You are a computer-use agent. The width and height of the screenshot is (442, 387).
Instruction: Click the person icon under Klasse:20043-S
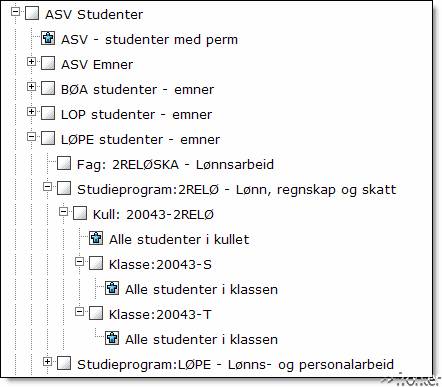coord(112,288)
